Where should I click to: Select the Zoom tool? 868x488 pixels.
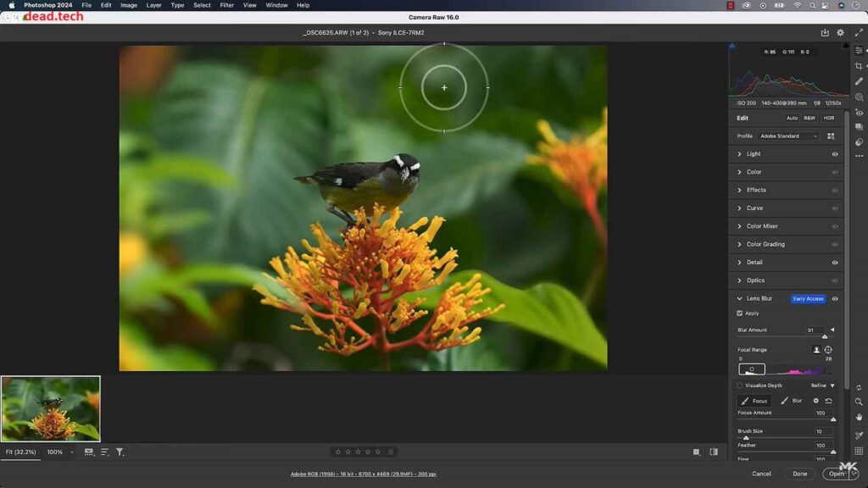click(x=860, y=401)
